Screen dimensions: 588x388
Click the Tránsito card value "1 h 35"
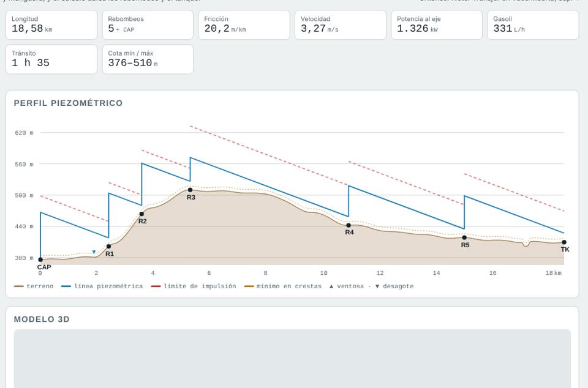point(31,63)
